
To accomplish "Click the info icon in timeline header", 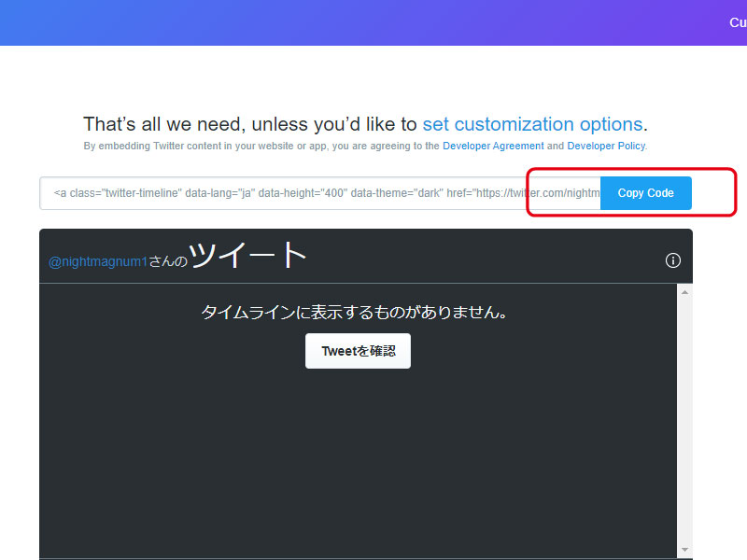I will pyautogui.click(x=672, y=260).
